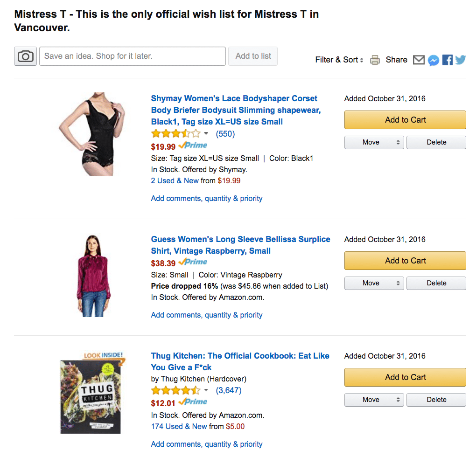This screenshot has width=476, height=457.
Task: Expand rating details for Thug Kitchen cookbook
Action: (206, 390)
